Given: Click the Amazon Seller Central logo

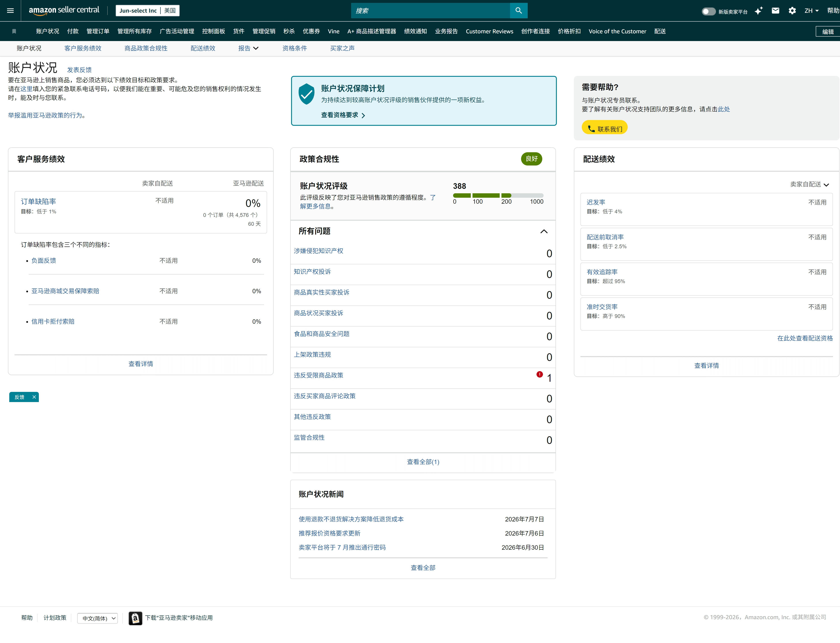Looking at the screenshot, I should [64, 10].
